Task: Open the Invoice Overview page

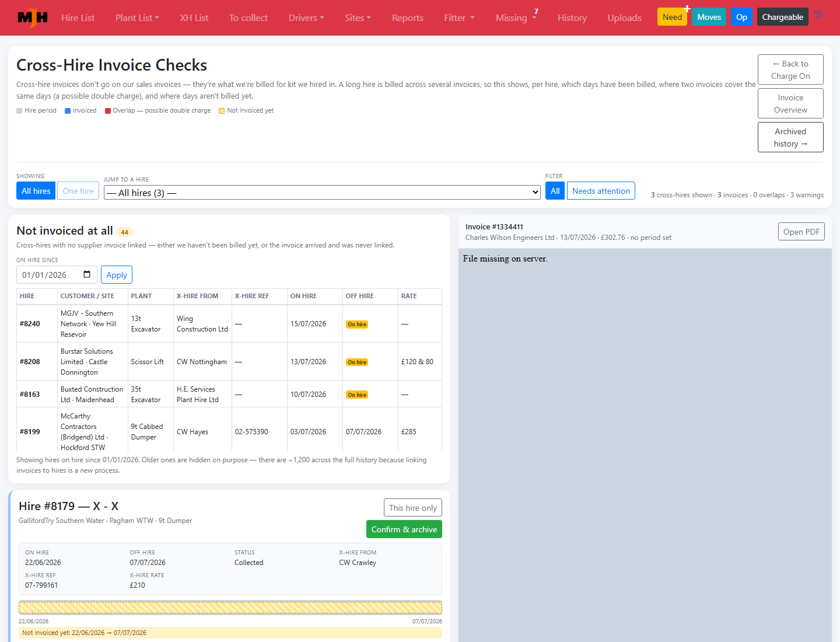Action: pyautogui.click(x=790, y=103)
